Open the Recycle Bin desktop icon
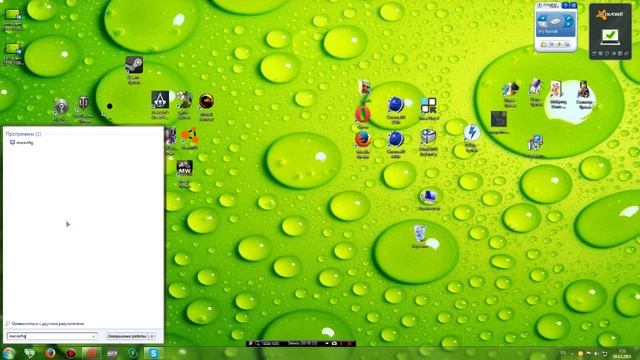Viewport: 640px width, 360px height. (420, 233)
